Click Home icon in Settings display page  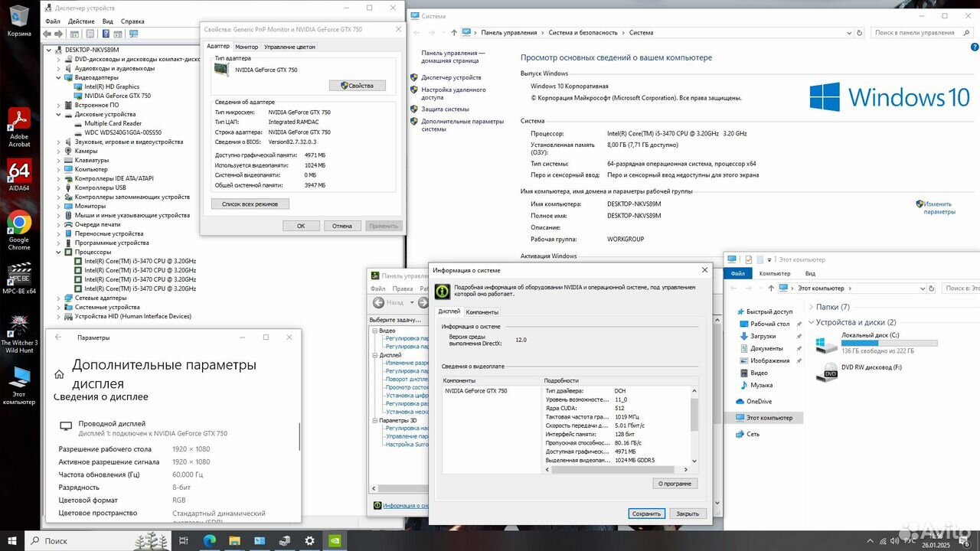pos(59,374)
